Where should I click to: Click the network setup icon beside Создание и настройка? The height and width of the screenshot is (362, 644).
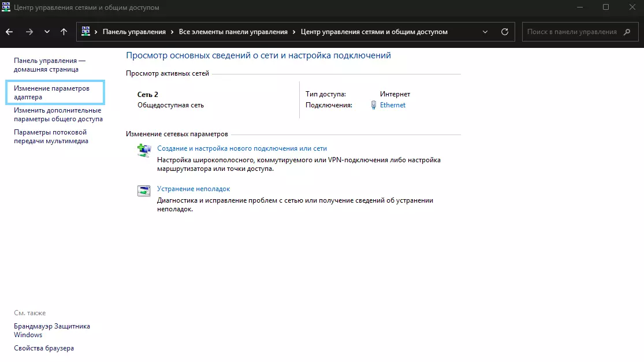coord(144,151)
